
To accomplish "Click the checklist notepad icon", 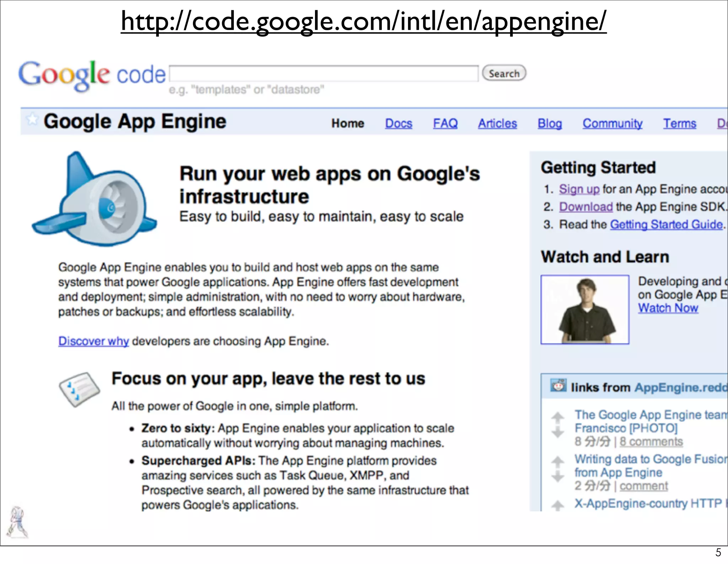I will [79, 390].
